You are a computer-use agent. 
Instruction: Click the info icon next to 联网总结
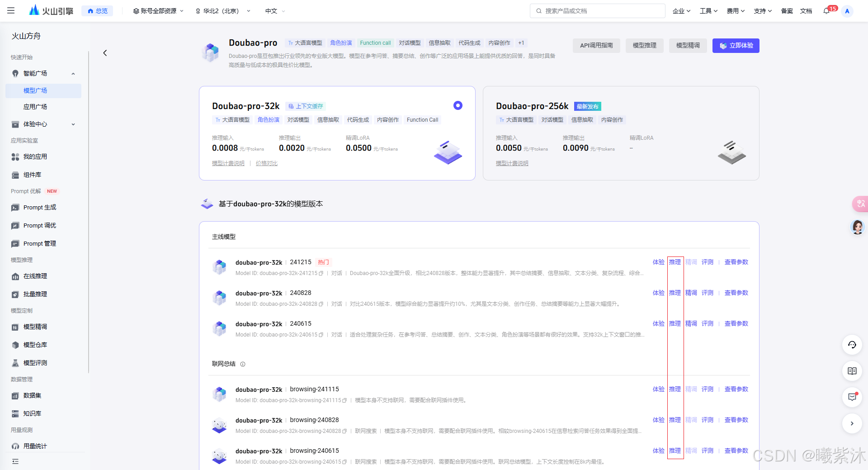click(x=243, y=364)
